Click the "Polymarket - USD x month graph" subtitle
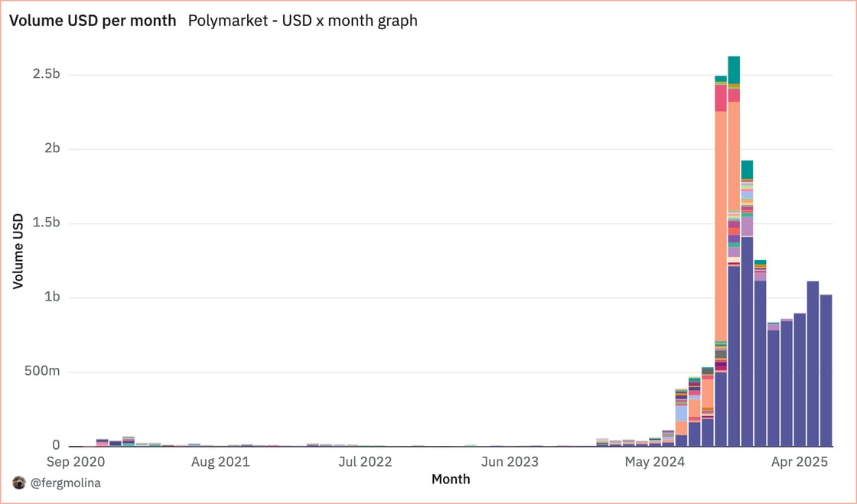The width and height of the screenshot is (857, 504). pyautogui.click(x=303, y=21)
